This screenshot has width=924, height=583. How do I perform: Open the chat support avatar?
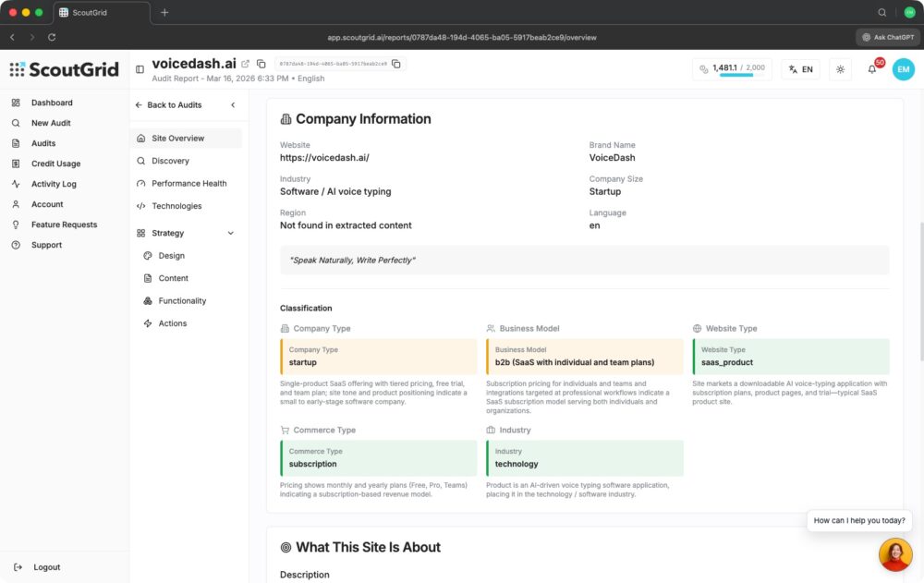click(x=894, y=554)
